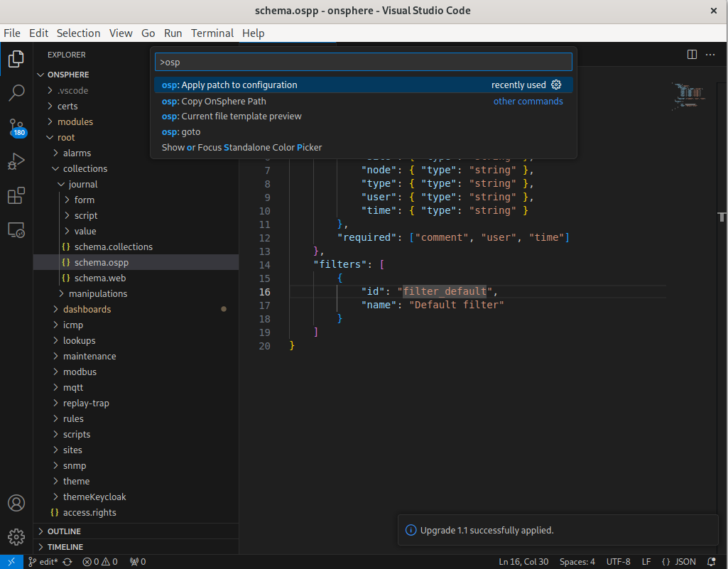Viewport: 728px width, 569px height.
Task: Change file encoding via UTF-8
Action: pos(618,562)
